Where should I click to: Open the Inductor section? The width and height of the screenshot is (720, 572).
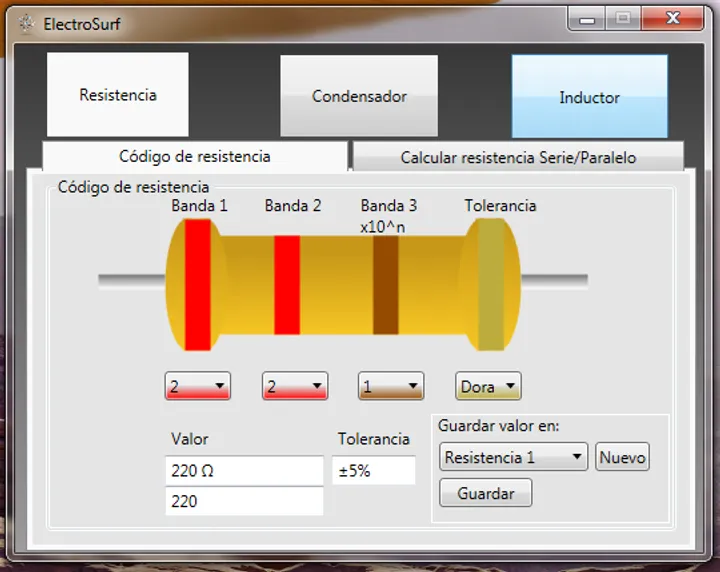pos(590,96)
